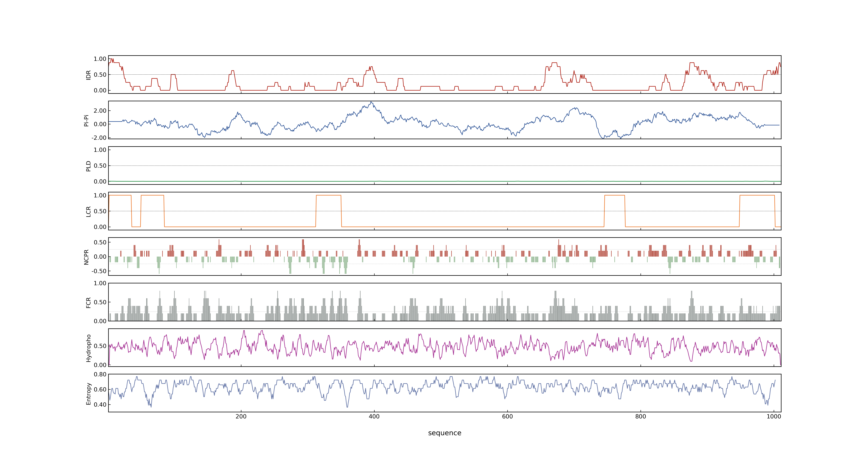Click the -2.00 tick on Pi-Pi axis

pos(99,138)
